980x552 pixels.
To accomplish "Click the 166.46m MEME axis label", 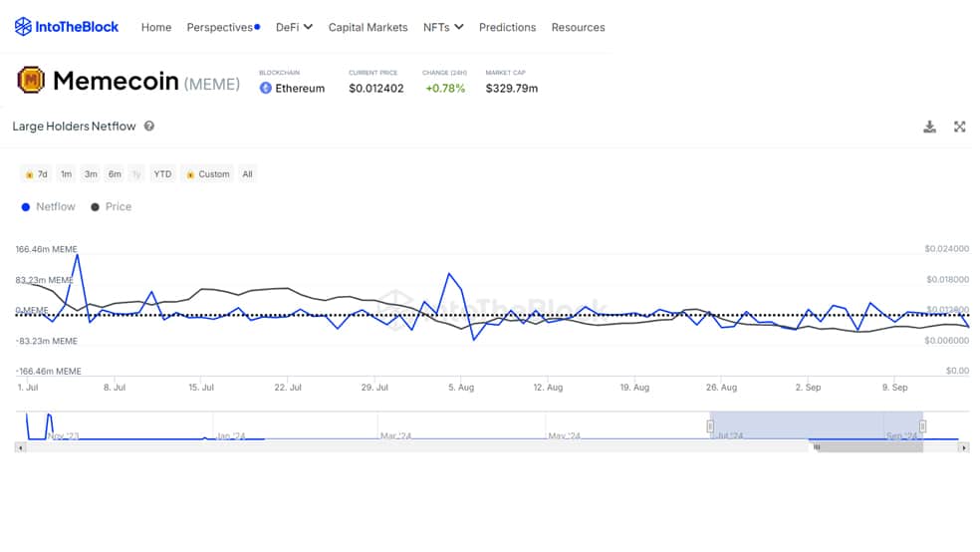I will (46, 249).
